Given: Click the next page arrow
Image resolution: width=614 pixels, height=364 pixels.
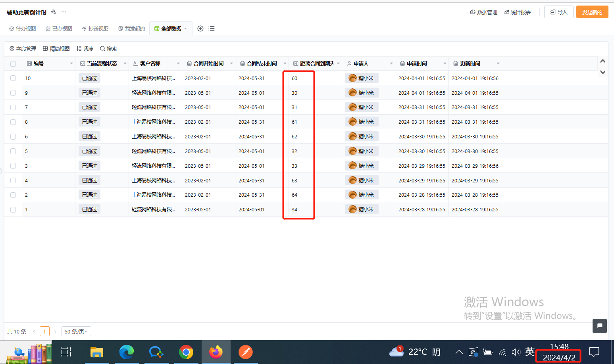Looking at the screenshot, I should (x=55, y=331).
